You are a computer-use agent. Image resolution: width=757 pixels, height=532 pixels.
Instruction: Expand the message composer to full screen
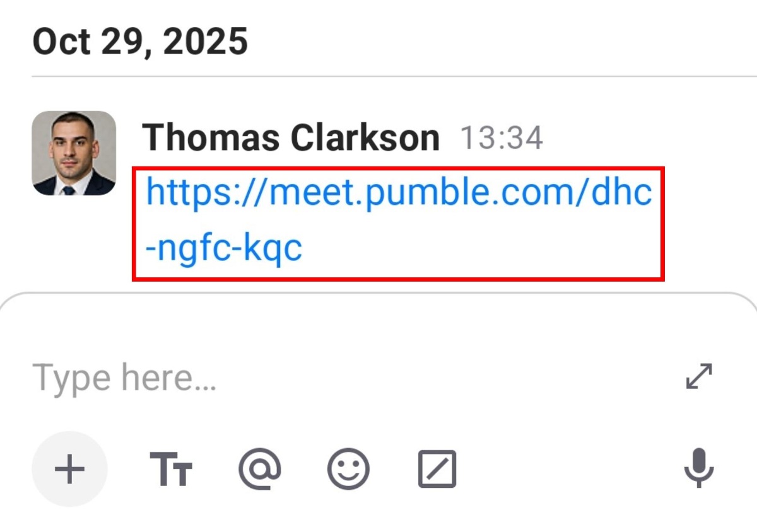point(699,376)
